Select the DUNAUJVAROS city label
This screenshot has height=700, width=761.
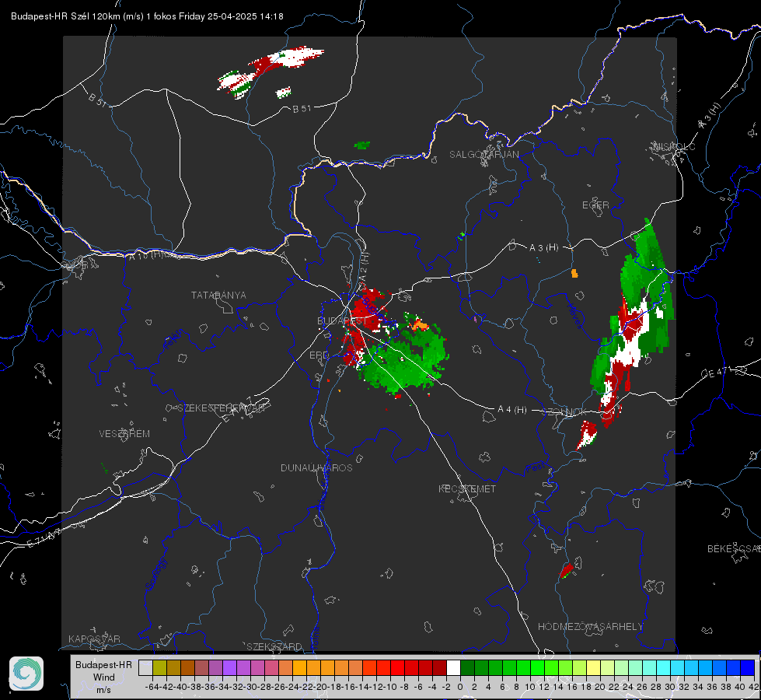tap(316, 467)
